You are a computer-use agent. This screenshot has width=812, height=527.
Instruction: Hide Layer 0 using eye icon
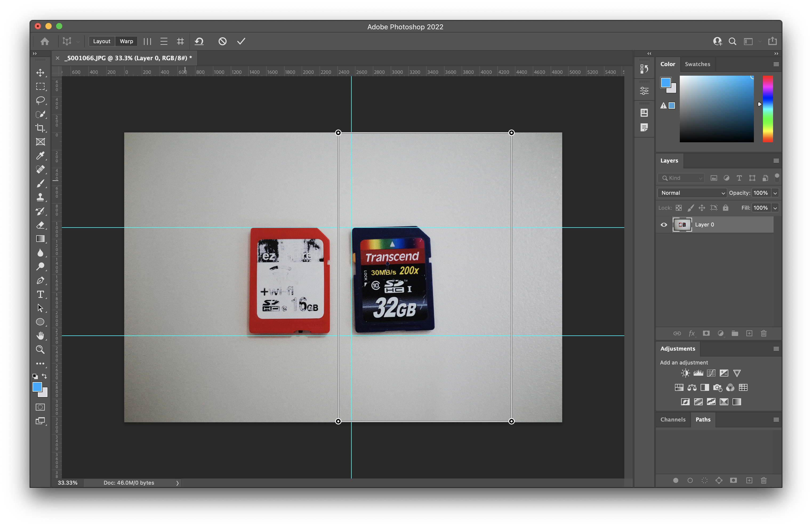coord(664,225)
